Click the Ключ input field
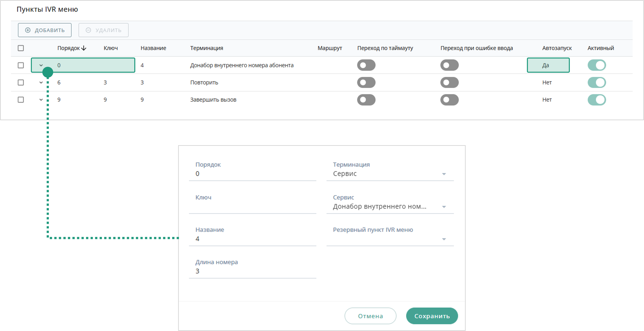This screenshot has height=331, width=644. 253,207
